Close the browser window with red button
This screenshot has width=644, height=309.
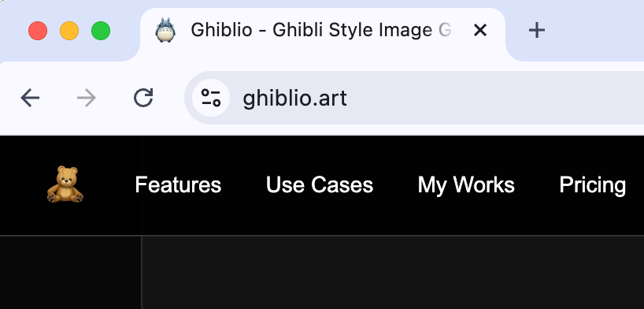[x=38, y=31]
